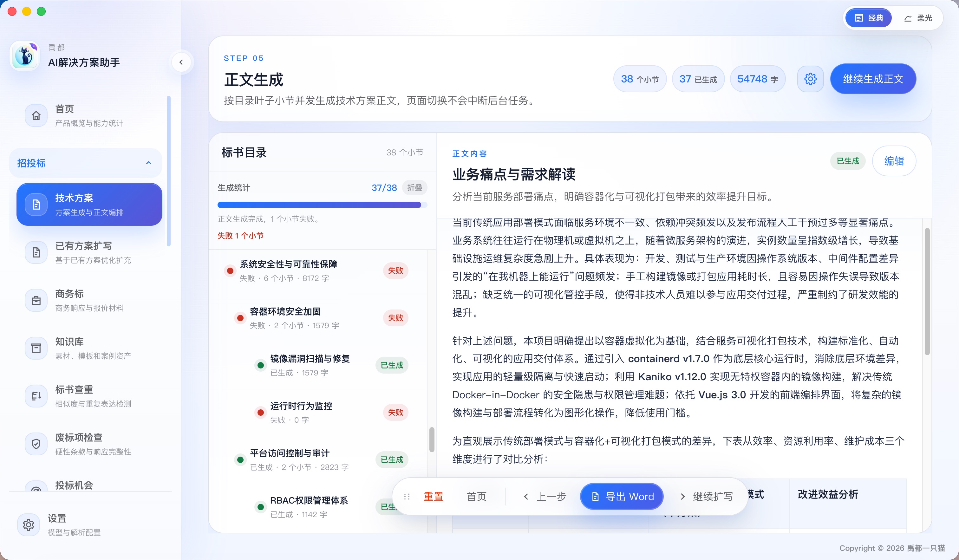Image resolution: width=959 pixels, height=560 pixels.
Task: Click the 已生成 status badge beside 编辑
Action: pyautogui.click(x=847, y=161)
